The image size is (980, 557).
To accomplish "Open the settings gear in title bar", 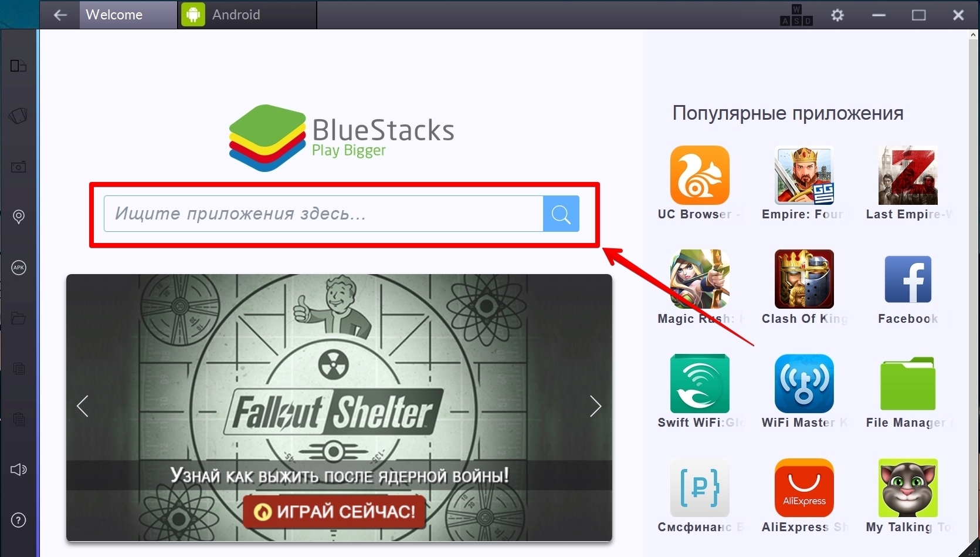I will pos(837,15).
